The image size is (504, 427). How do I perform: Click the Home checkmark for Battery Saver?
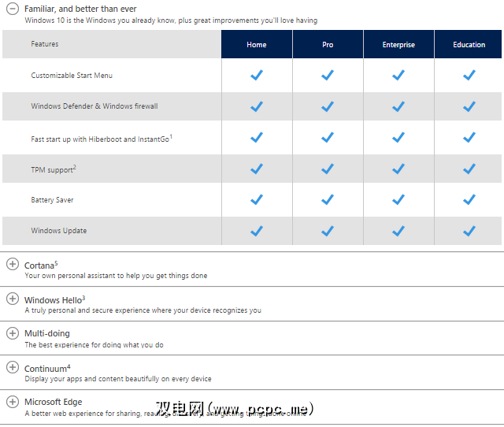tap(257, 199)
